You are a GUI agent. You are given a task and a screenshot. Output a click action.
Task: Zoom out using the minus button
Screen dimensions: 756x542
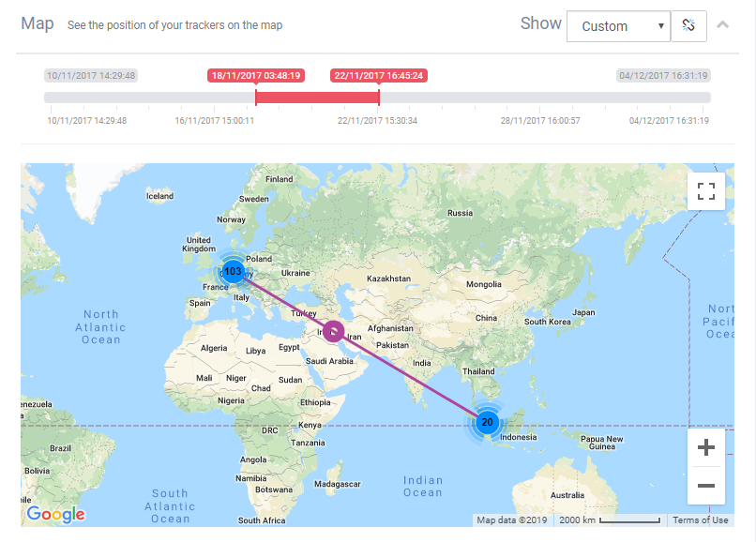pos(706,486)
